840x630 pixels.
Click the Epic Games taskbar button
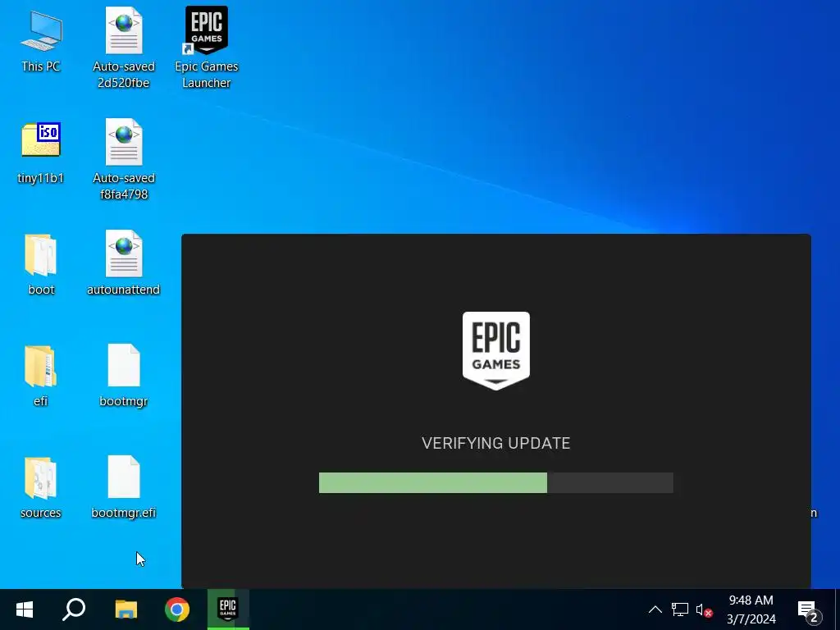pos(228,609)
